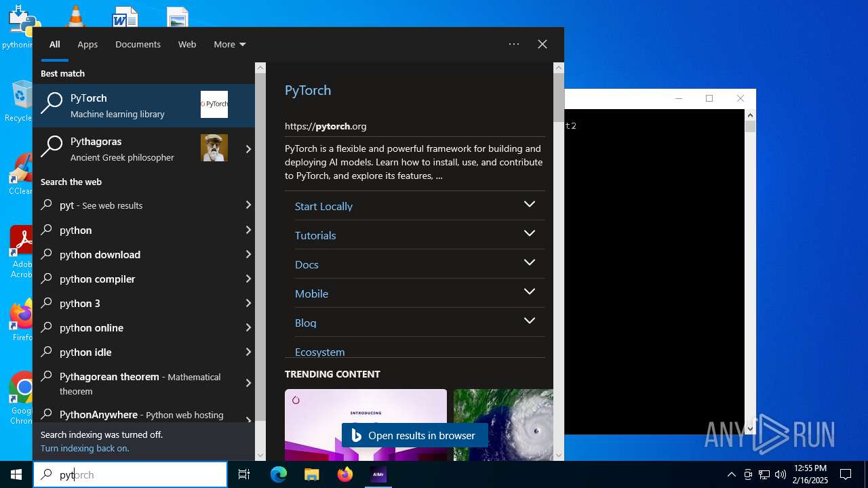Open the network tray icon
Screen dimensions: 868x488
(764, 474)
